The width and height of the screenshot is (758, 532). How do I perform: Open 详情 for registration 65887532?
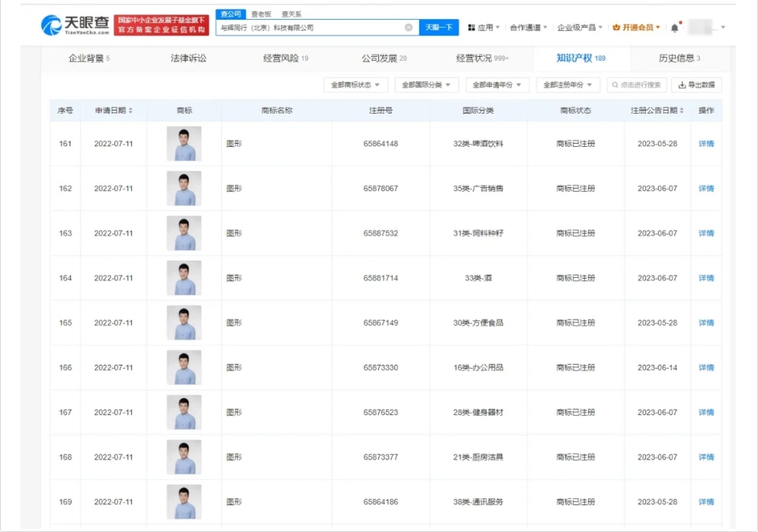[x=706, y=233]
